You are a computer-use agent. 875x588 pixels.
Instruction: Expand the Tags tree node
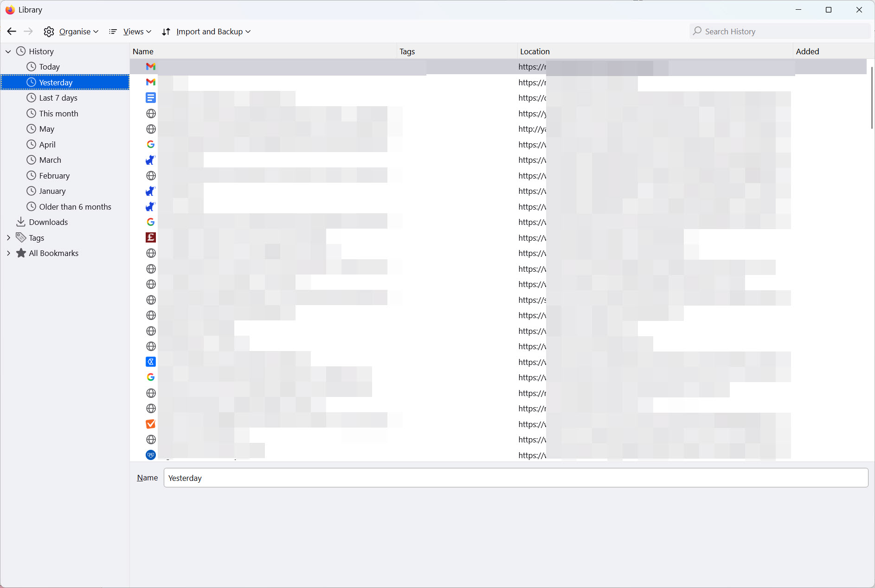coord(8,238)
